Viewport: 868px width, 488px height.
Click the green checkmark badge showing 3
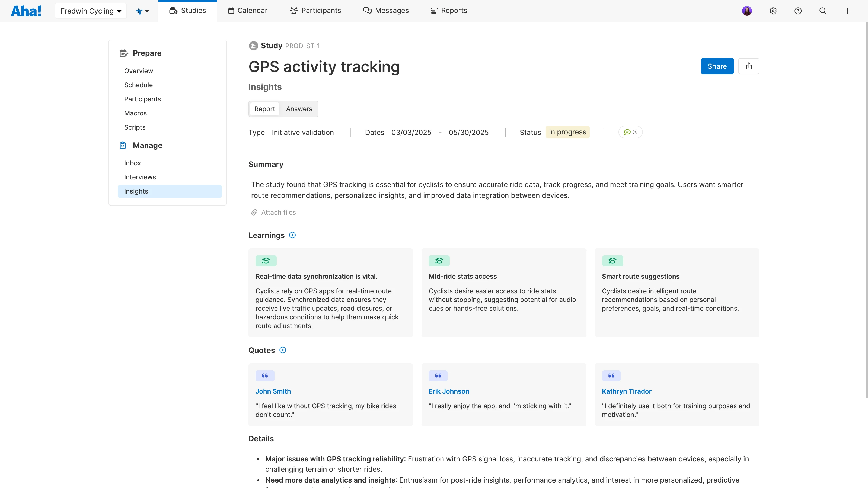point(630,132)
